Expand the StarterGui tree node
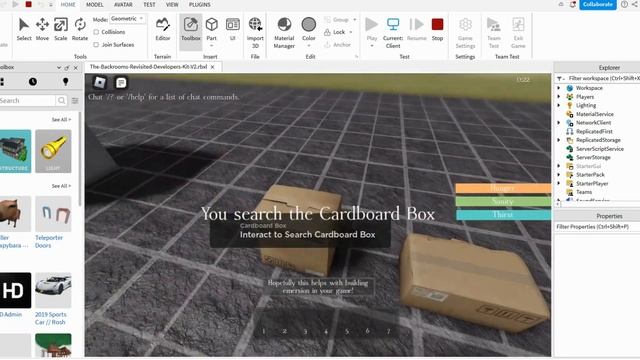Image resolution: width=640 pixels, height=360 pixels. click(x=559, y=166)
